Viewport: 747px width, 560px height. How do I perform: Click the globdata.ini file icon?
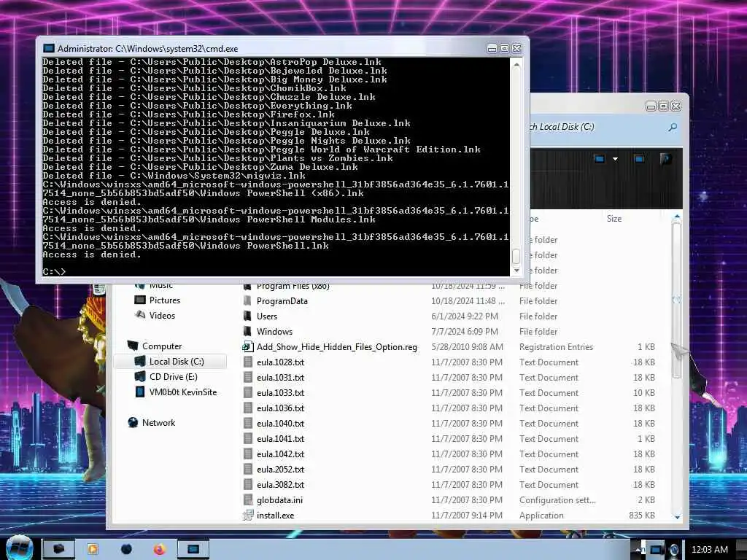[x=248, y=500]
